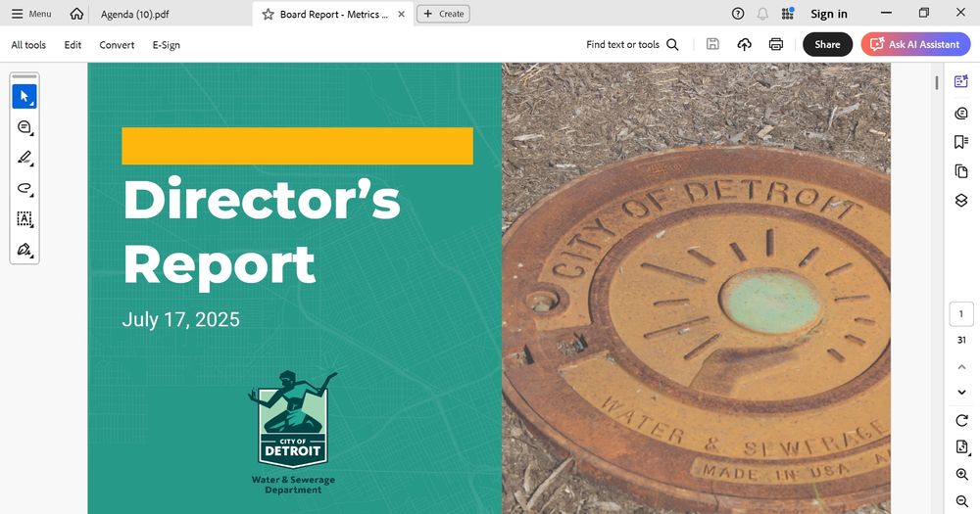Screen dimensions: 980x514
Task: Click the Share button
Action: tap(827, 44)
